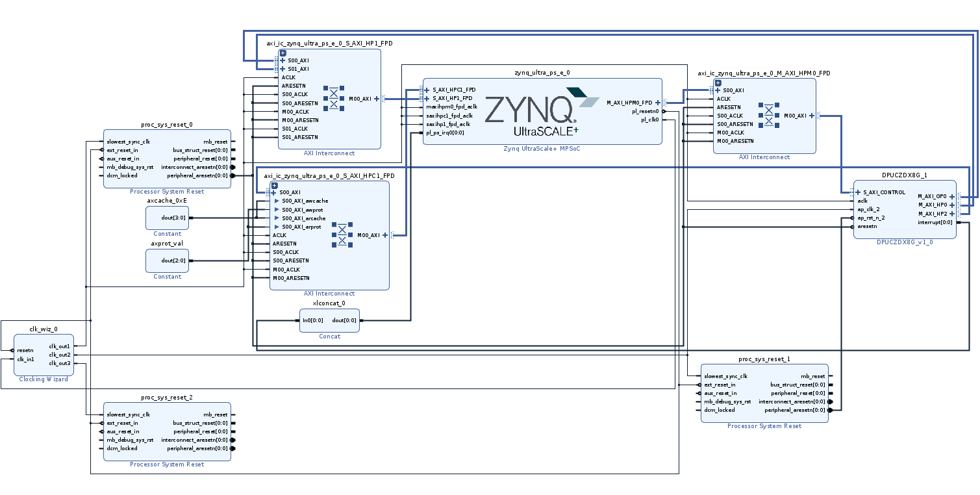Click the Clocking Wizard label
This screenshot has width=980, height=495.
[x=44, y=379]
